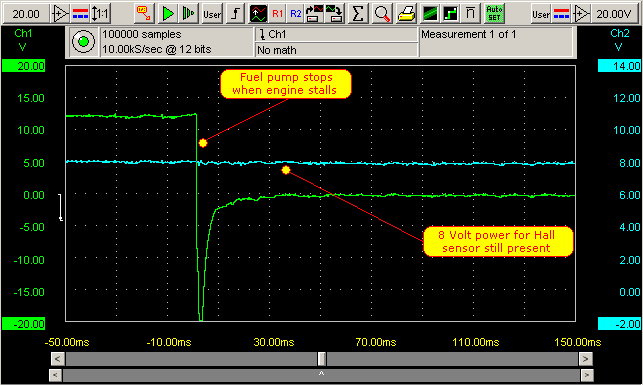
Task: Click Ch1 amplifier probe icon
Action: click(x=60, y=14)
